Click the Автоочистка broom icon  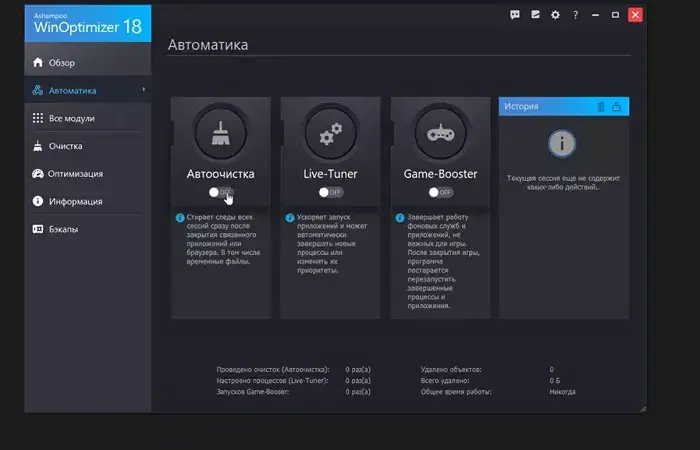click(221, 134)
